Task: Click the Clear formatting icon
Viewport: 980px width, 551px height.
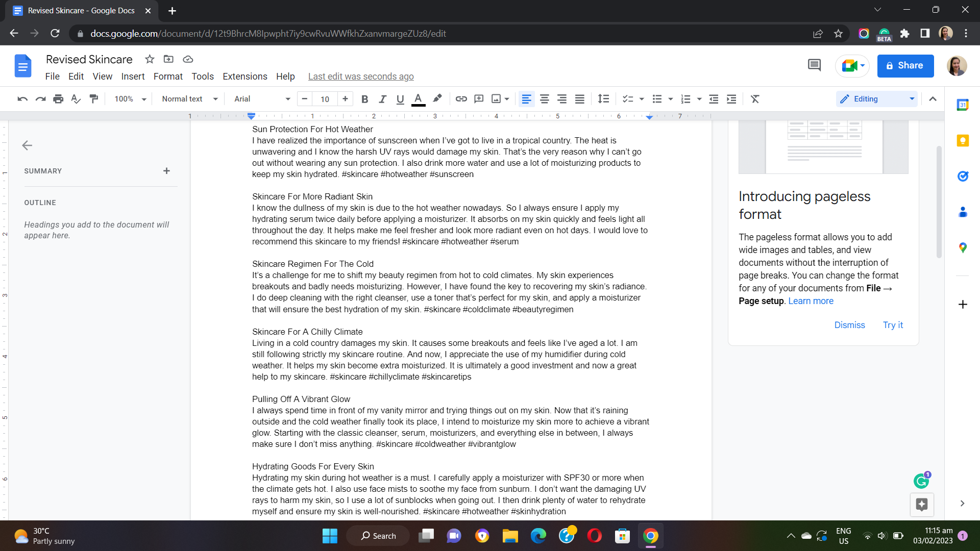Action: pyautogui.click(x=755, y=99)
